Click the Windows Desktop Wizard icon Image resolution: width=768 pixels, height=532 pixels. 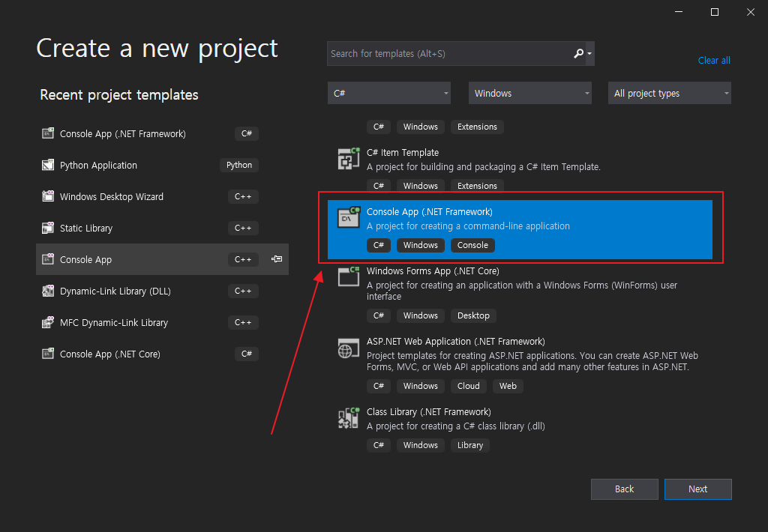coord(48,196)
